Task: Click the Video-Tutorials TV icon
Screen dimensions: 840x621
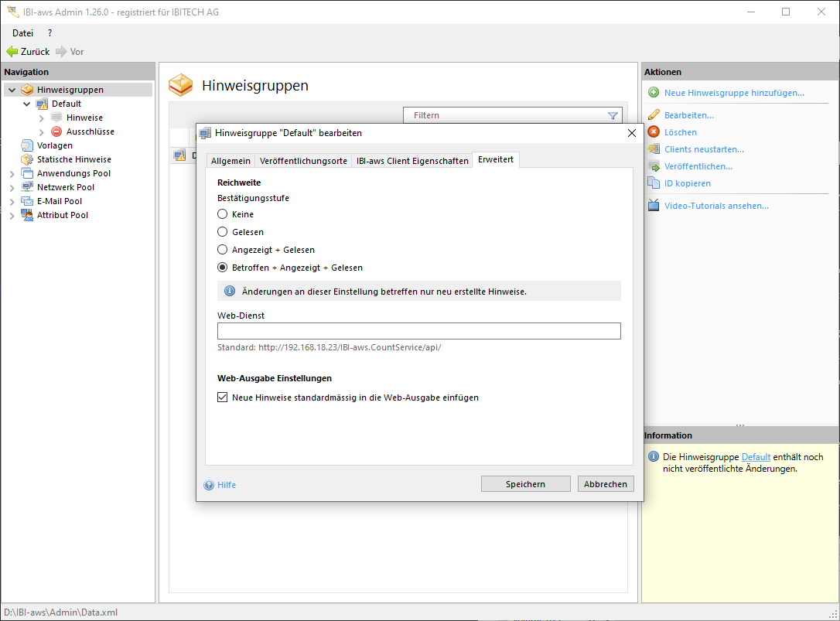Action: pyautogui.click(x=654, y=206)
